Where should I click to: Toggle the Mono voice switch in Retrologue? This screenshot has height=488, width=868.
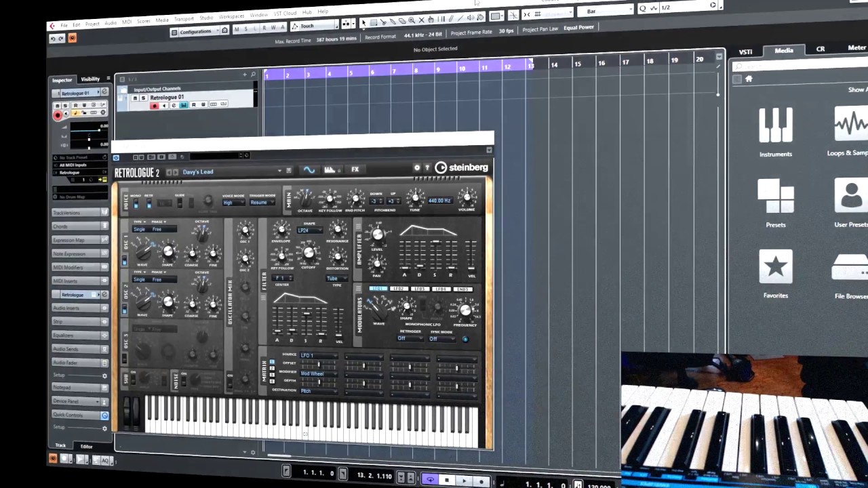tap(136, 203)
